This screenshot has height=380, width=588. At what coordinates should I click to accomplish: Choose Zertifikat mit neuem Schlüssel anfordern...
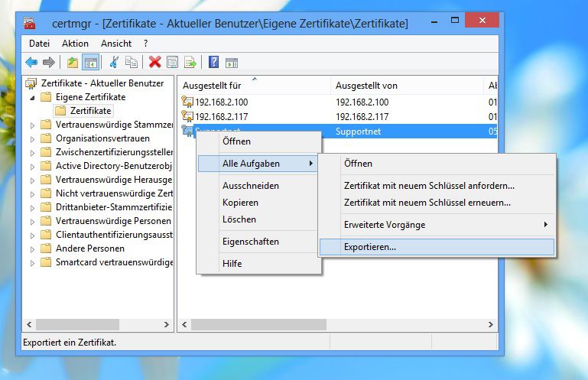tap(437, 186)
